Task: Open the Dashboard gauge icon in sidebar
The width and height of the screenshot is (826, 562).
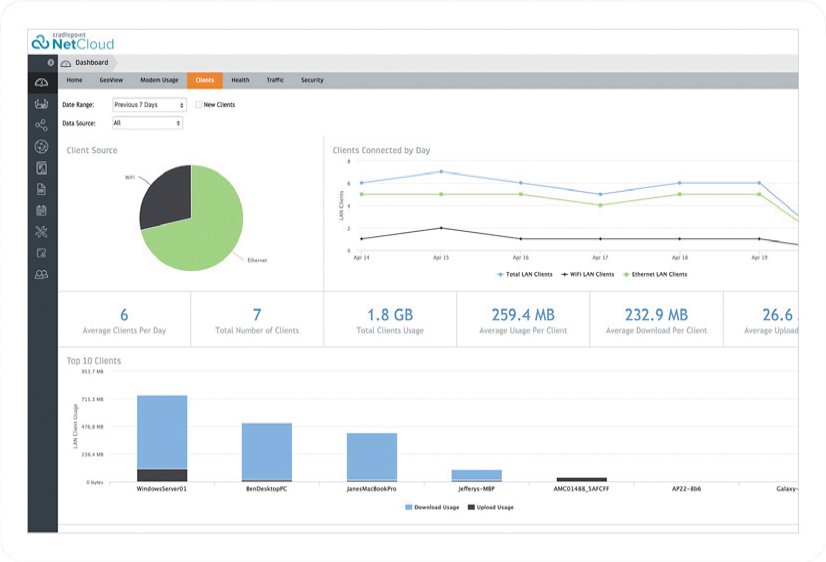Action: (41, 82)
